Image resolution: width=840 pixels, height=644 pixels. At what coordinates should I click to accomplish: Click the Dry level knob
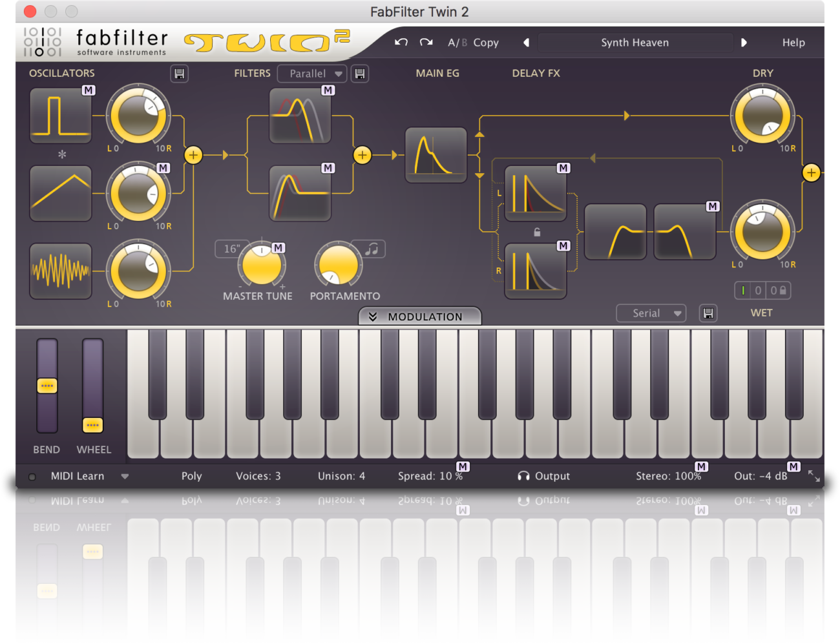762,116
